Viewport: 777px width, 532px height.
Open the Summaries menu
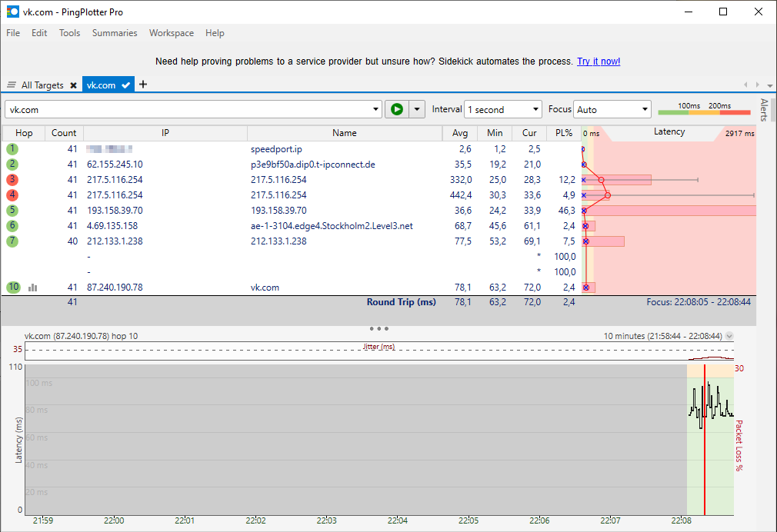tap(115, 33)
